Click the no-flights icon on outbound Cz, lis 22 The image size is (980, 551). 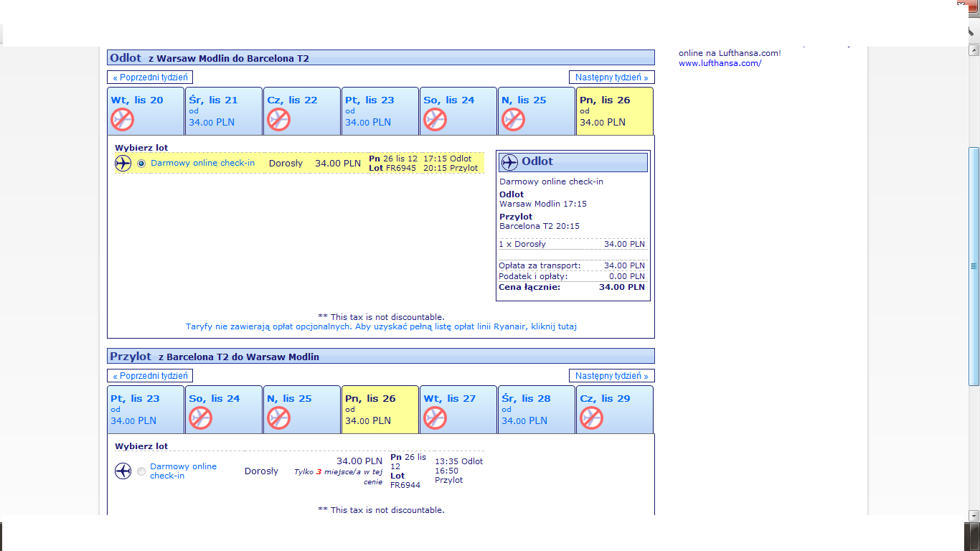coord(279,120)
